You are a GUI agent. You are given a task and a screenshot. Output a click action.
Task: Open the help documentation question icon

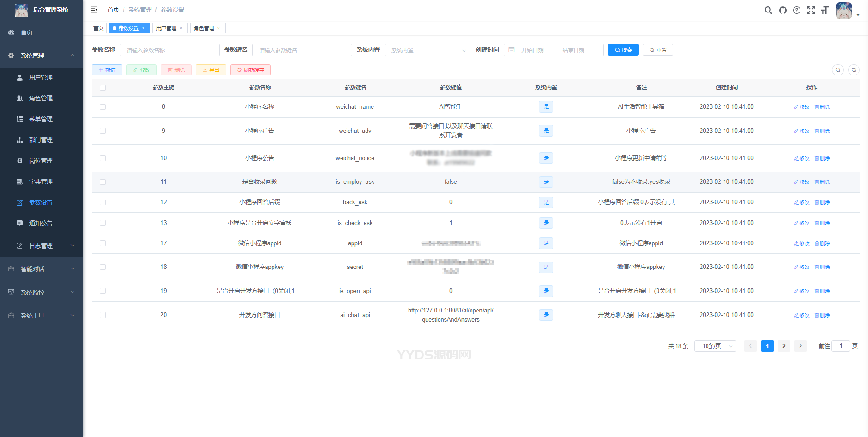pos(796,10)
